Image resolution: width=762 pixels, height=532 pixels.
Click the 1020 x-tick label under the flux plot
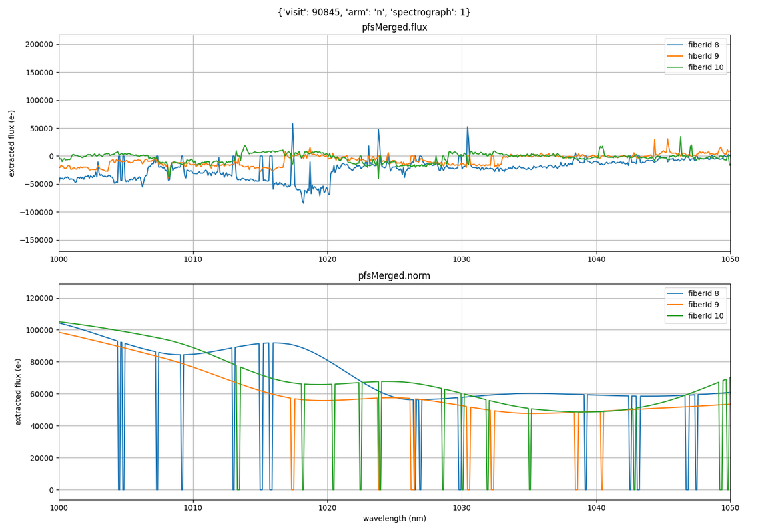[x=327, y=260]
